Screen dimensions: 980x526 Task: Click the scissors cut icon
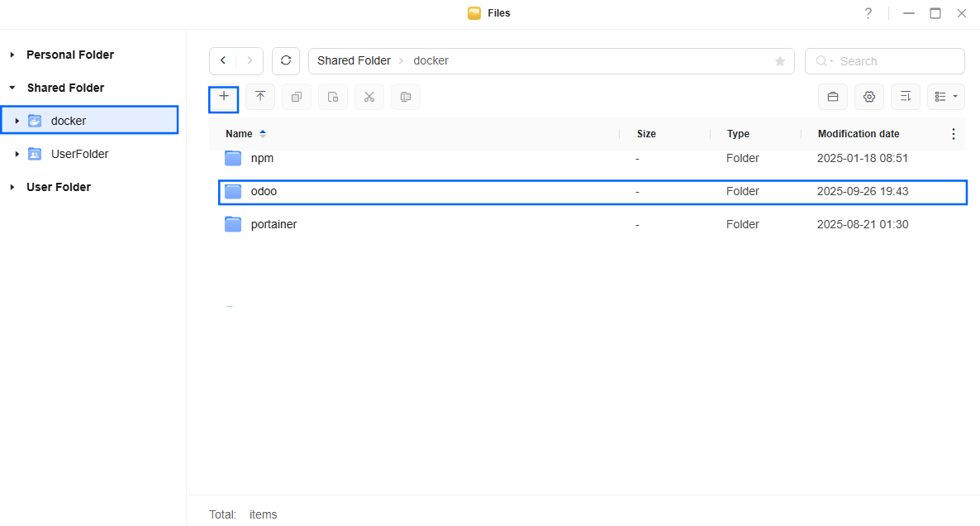click(x=369, y=97)
